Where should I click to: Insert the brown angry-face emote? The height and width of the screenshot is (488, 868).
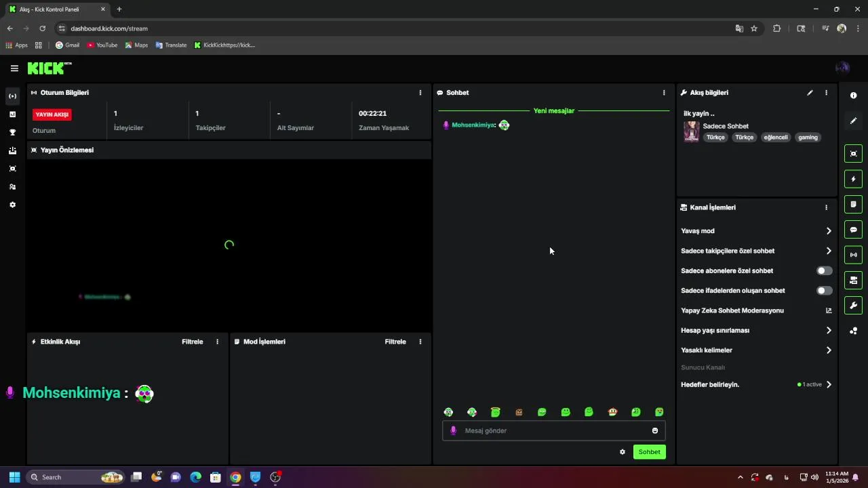pyautogui.click(x=519, y=412)
